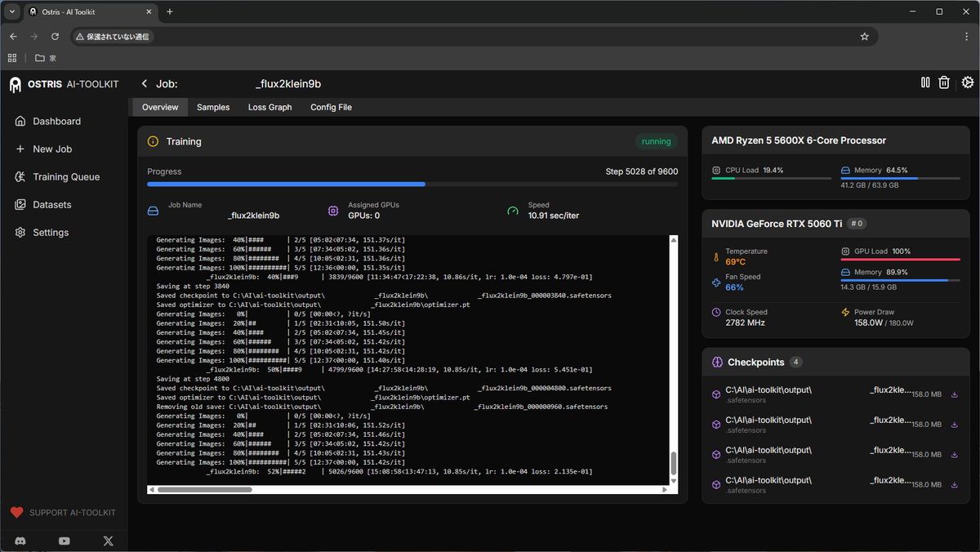Switch to the Config File tab
This screenshot has width=980, height=552.
331,107
